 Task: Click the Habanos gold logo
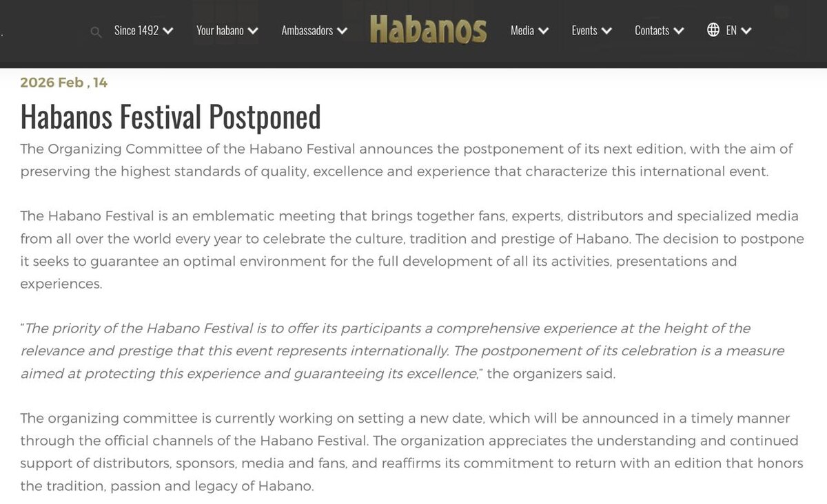point(428,30)
